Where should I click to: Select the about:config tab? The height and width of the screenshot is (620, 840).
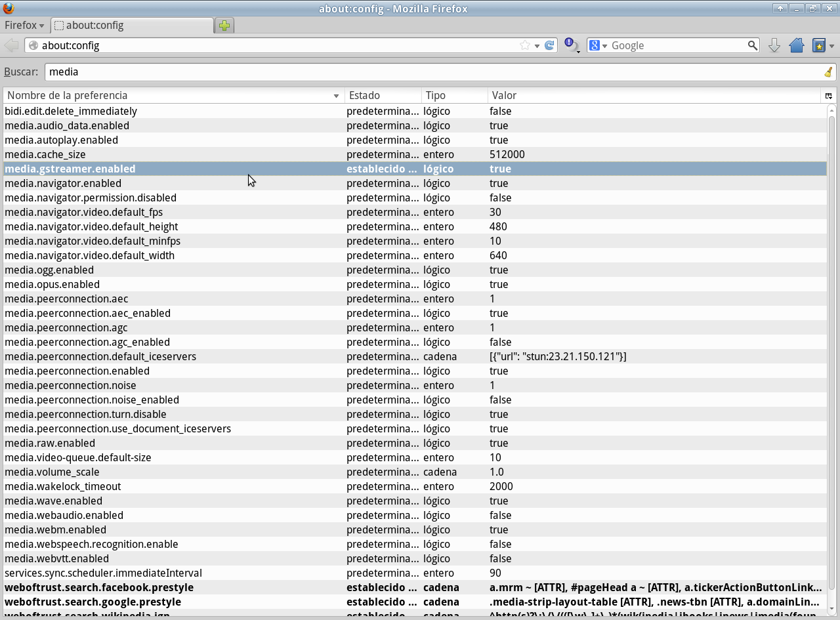131,26
